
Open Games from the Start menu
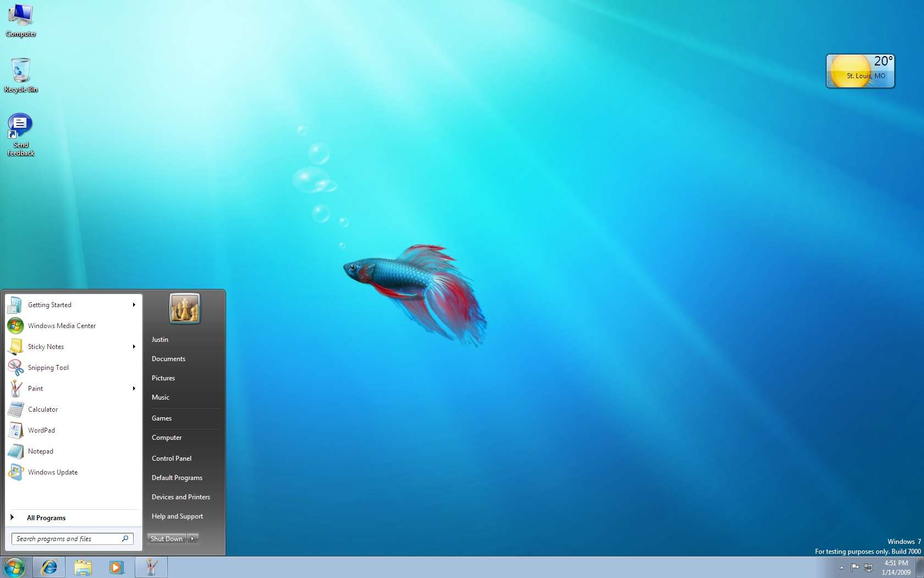point(162,418)
